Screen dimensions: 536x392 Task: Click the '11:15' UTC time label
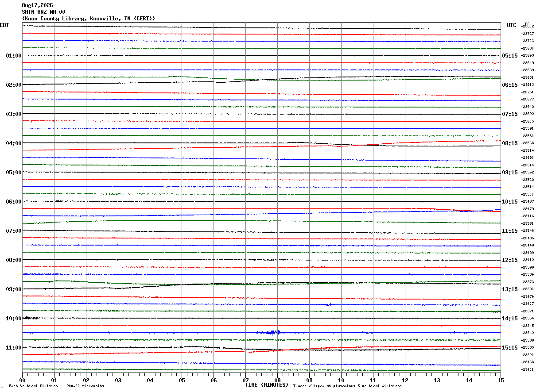click(x=509, y=231)
